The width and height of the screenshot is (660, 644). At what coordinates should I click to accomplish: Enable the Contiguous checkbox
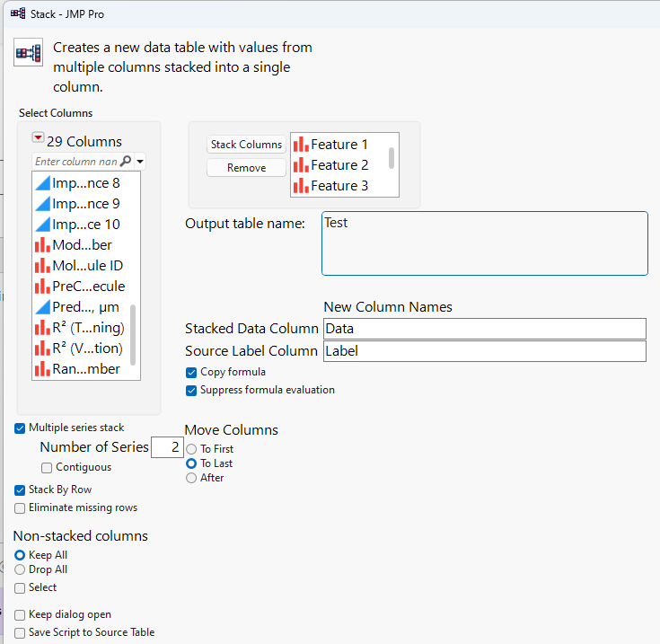pos(47,468)
